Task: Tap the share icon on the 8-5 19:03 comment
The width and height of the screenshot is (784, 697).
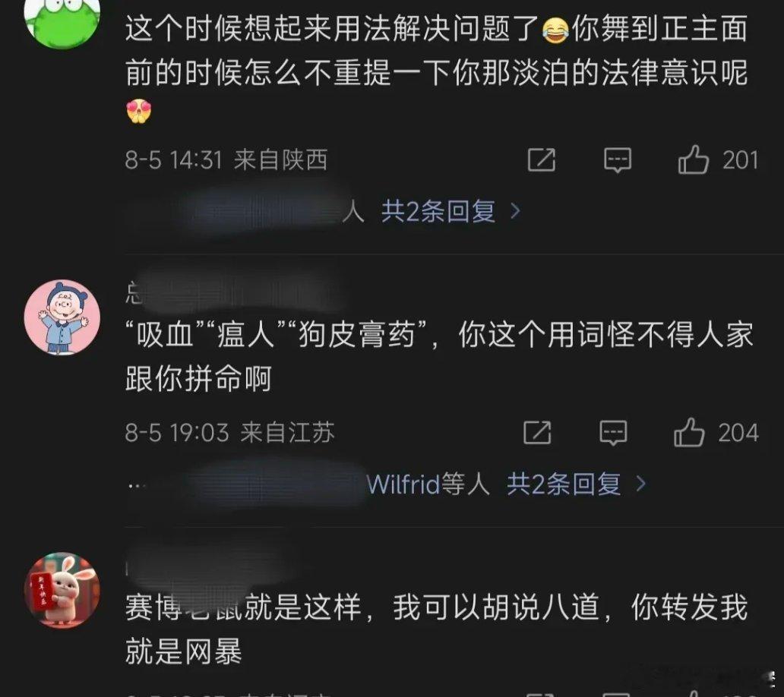Action: tap(537, 432)
